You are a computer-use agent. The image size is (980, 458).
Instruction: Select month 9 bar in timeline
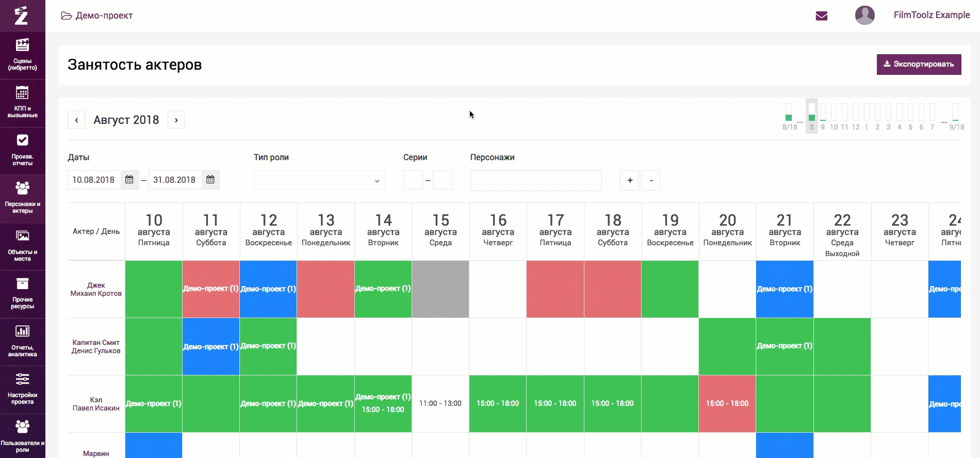point(823,116)
